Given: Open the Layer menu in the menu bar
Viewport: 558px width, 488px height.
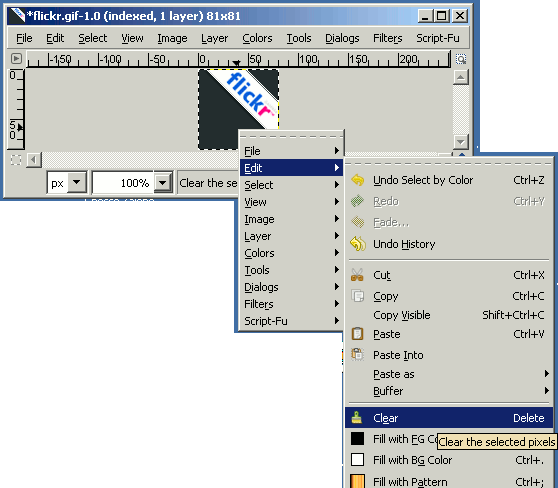Looking at the screenshot, I should pyautogui.click(x=214, y=38).
